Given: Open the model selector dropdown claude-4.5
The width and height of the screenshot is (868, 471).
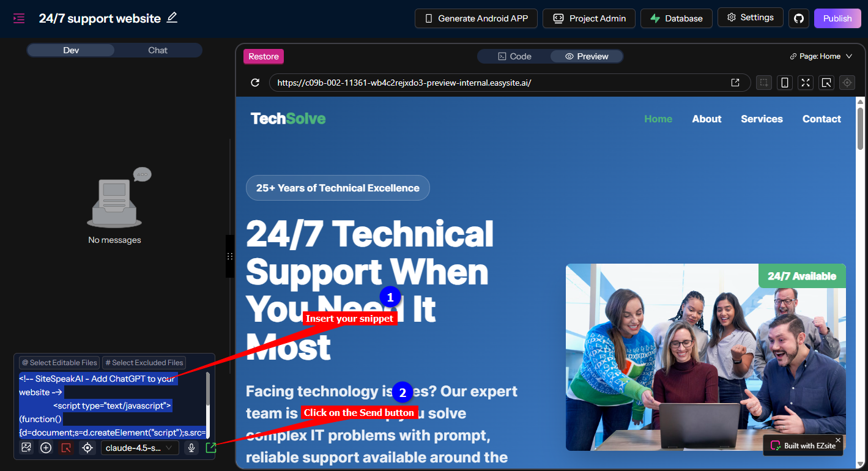Looking at the screenshot, I should (x=140, y=448).
